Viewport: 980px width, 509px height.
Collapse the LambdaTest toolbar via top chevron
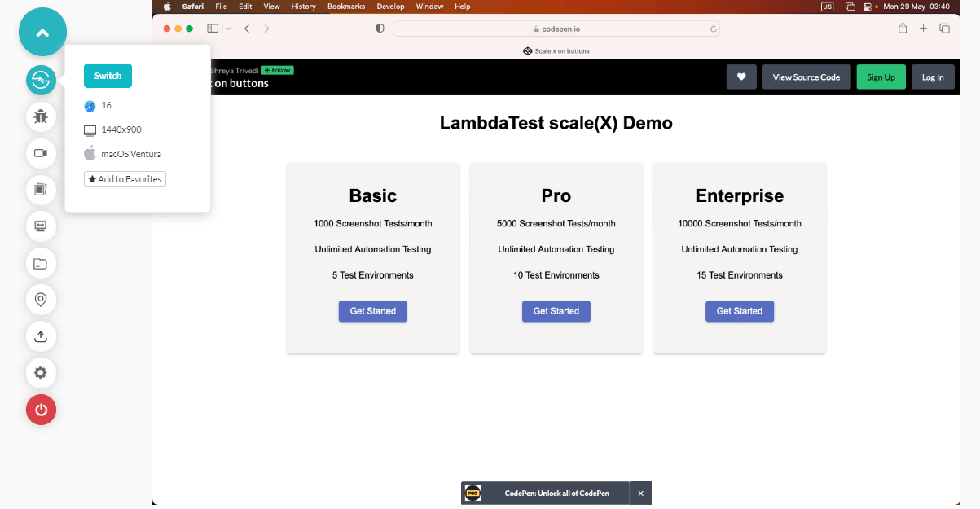coord(42,32)
